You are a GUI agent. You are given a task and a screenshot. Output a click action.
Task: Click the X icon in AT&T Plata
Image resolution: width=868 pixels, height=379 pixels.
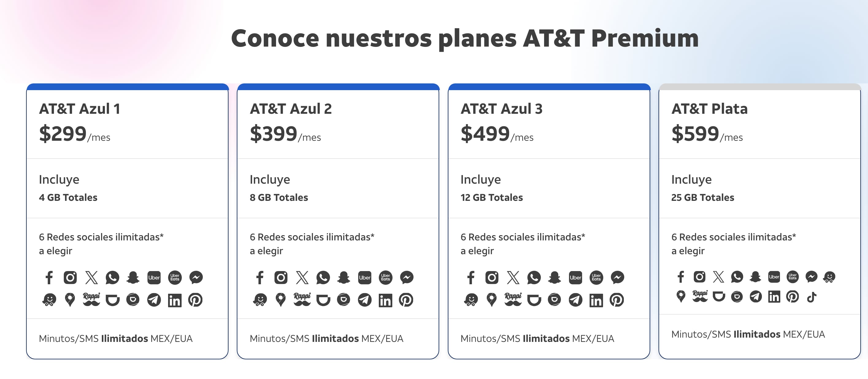point(719,277)
